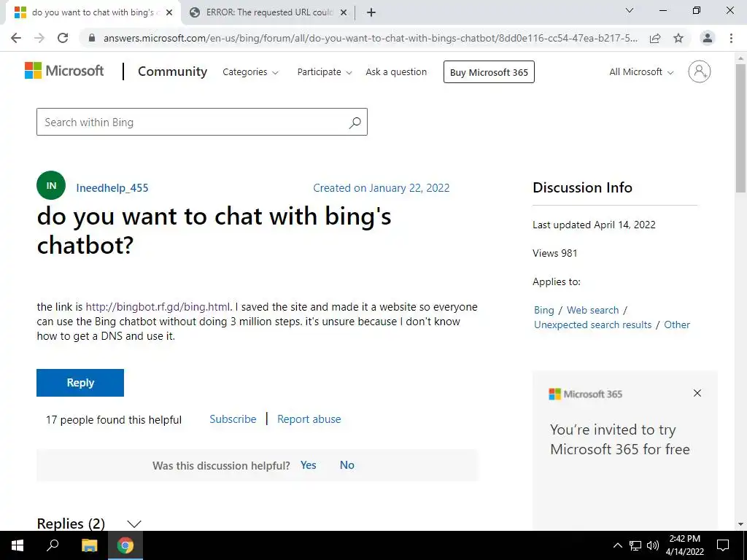Click the 'Views 981' text
Image resolution: width=747 pixels, height=560 pixels.
555,253
